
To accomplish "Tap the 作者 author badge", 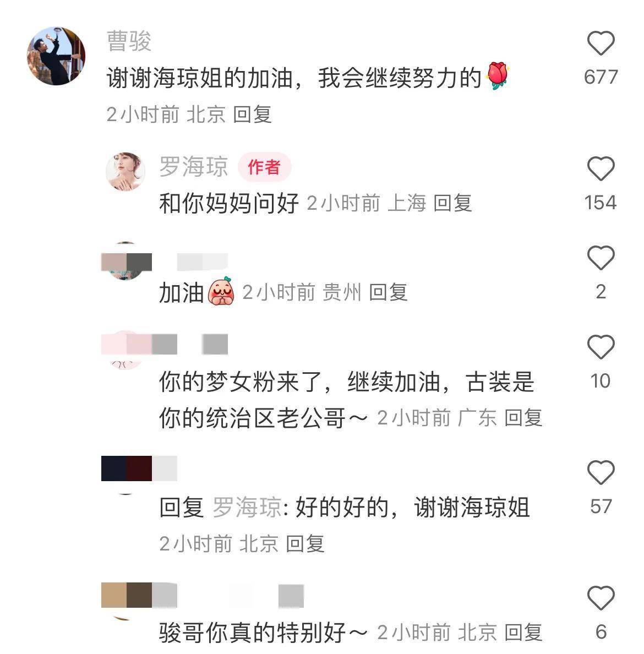I will pyautogui.click(x=264, y=167).
